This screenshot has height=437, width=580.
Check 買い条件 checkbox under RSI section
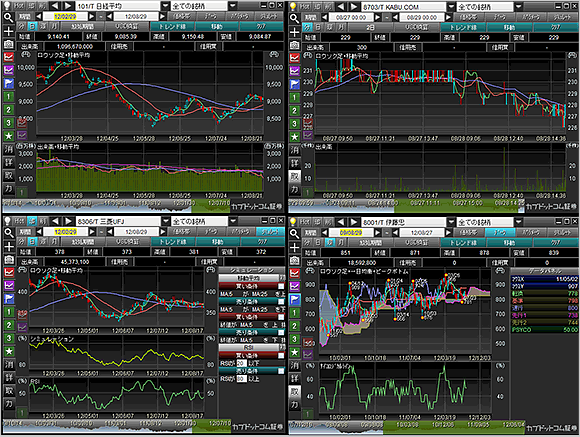[x=281, y=356]
